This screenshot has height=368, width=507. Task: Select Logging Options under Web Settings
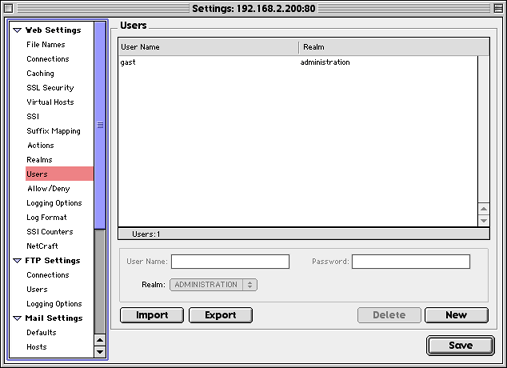tap(54, 203)
